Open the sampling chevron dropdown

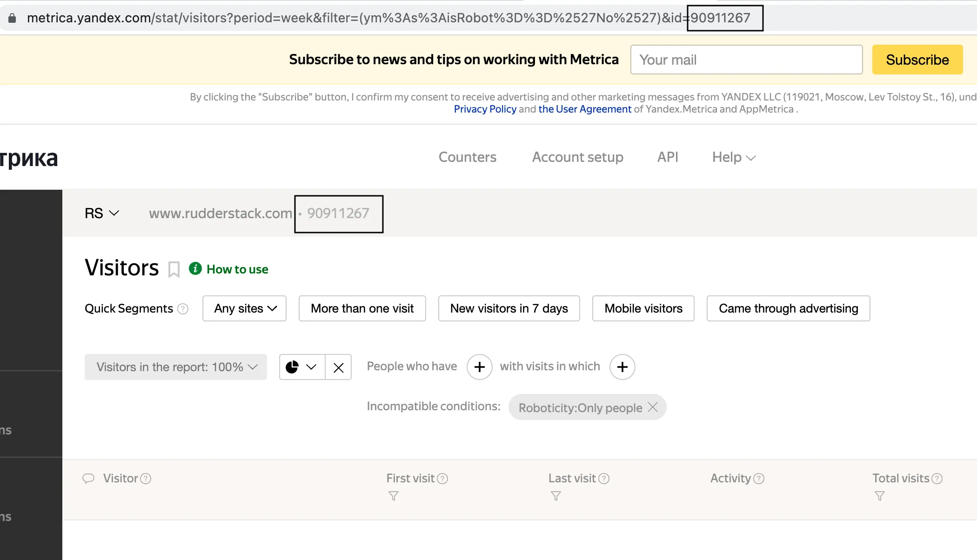311,367
